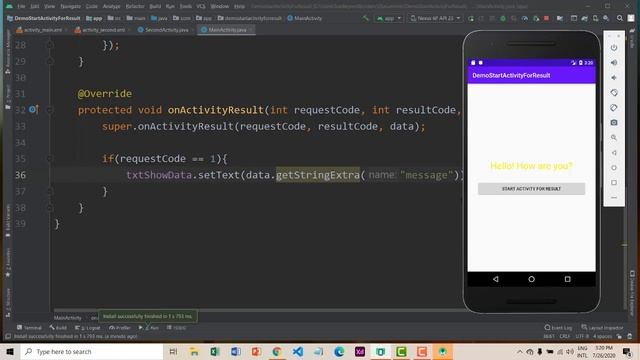Open the SDK Manager icon
Viewport: 640px width, 360px height.
click(606, 18)
